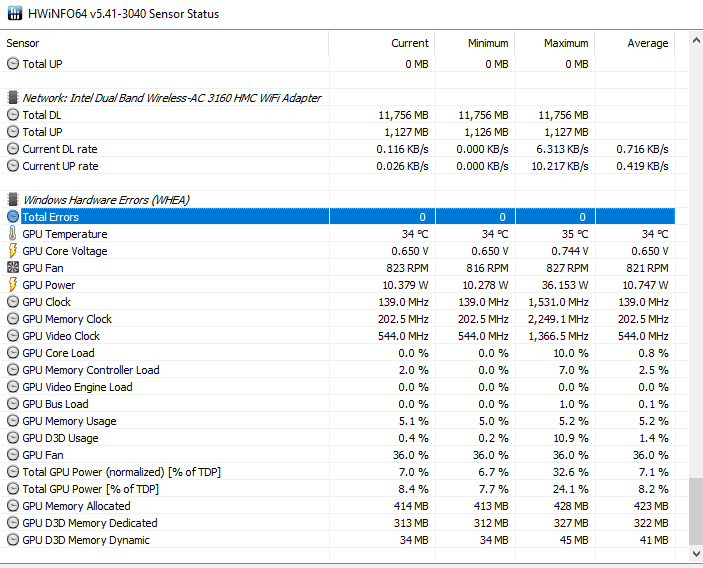Viewport: 703px width, 568px height.
Task: Click the fan icon beside GPU Fan RPM
Action: pyautogui.click(x=13, y=268)
